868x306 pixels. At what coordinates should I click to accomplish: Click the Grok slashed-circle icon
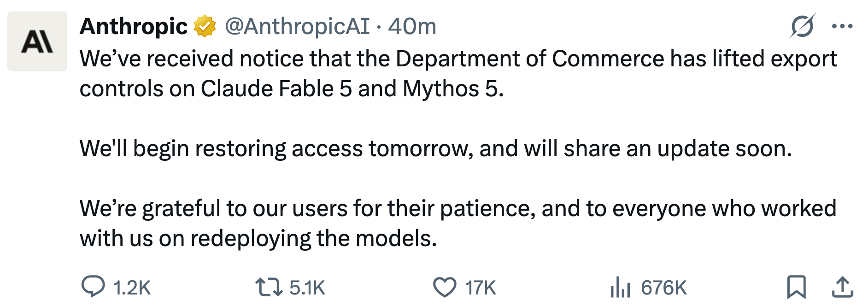(802, 26)
